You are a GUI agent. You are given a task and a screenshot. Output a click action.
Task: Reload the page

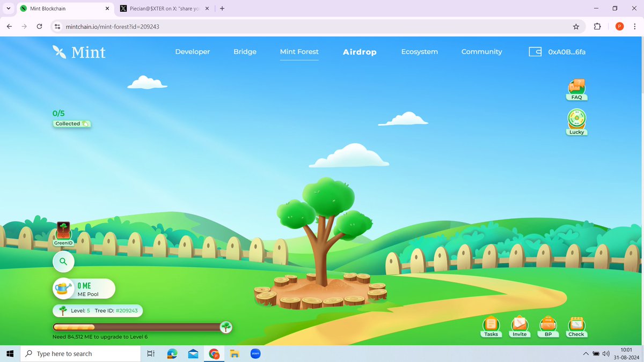40,26
